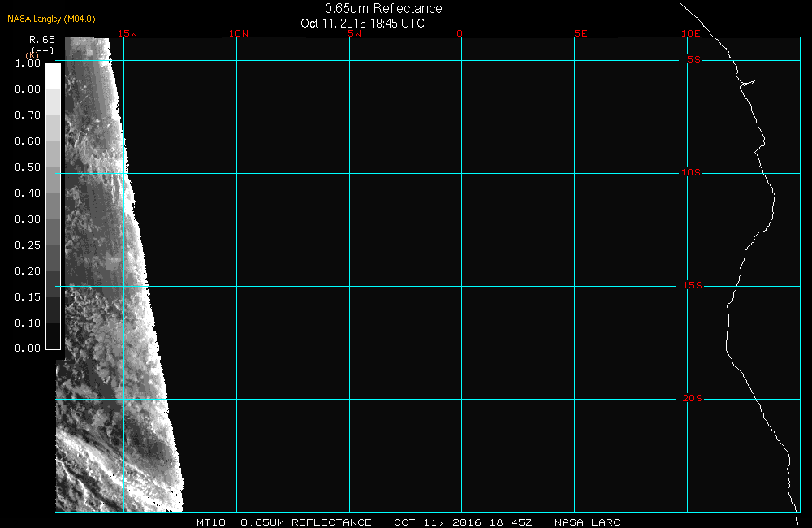Click the R.65 colorbar heading

41,39
